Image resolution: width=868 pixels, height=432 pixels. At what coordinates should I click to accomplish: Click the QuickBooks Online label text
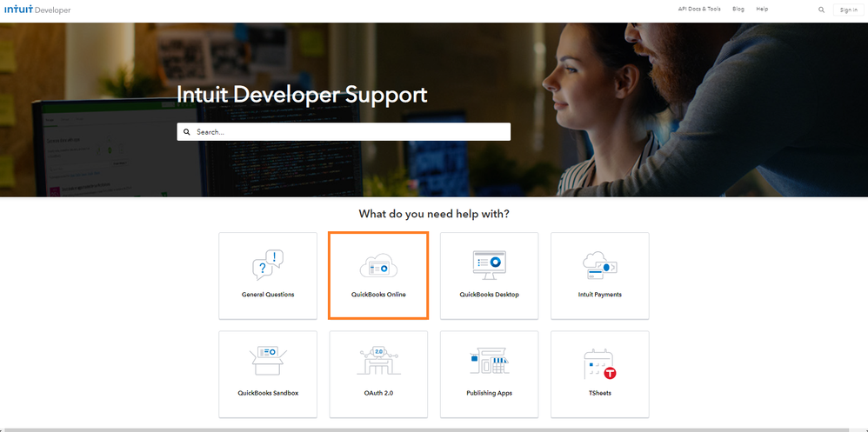click(x=378, y=295)
